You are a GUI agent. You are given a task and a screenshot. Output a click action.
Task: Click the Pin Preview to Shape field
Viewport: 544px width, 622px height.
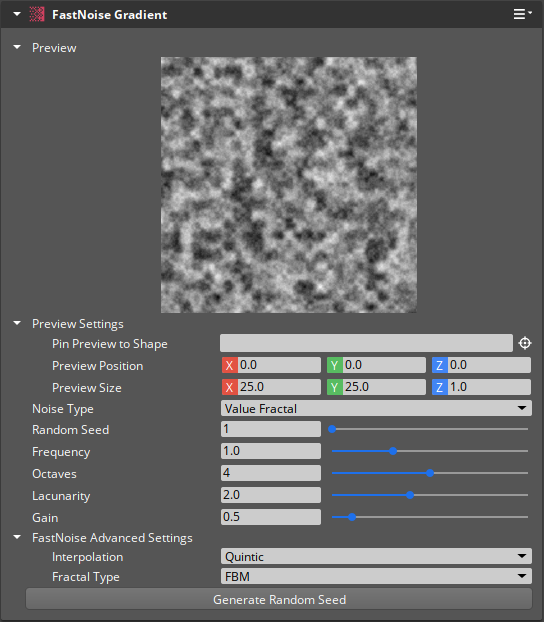(366, 343)
